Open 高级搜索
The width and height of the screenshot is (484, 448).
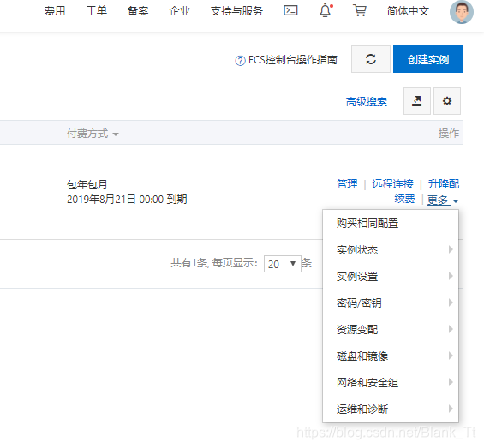[367, 102]
